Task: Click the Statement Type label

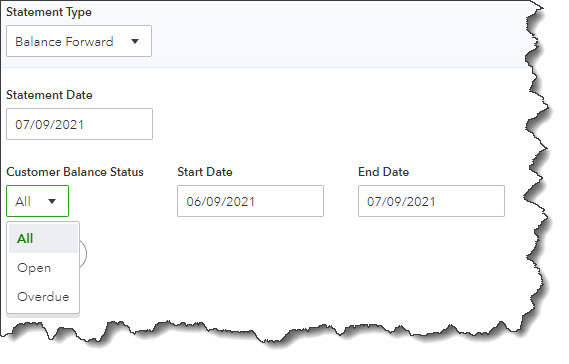Action: point(49,12)
